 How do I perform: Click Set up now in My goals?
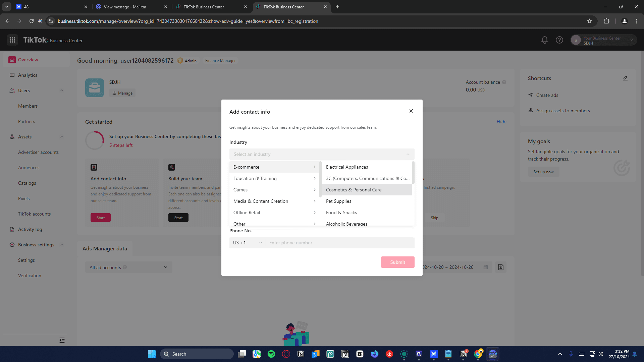point(544,172)
